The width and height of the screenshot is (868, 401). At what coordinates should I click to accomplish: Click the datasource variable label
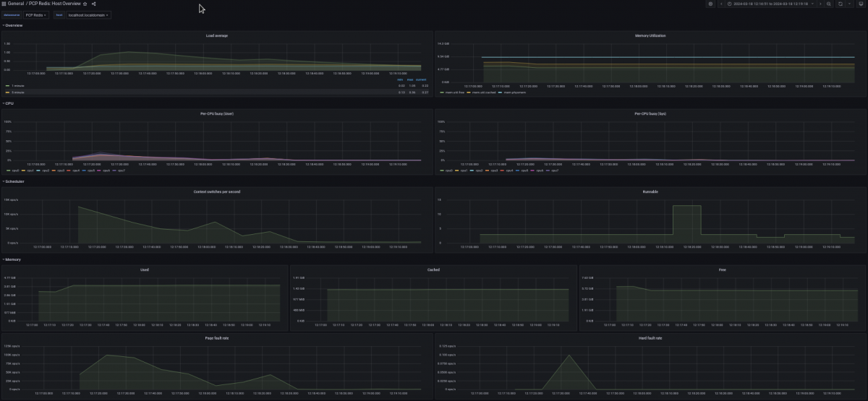tap(12, 14)
